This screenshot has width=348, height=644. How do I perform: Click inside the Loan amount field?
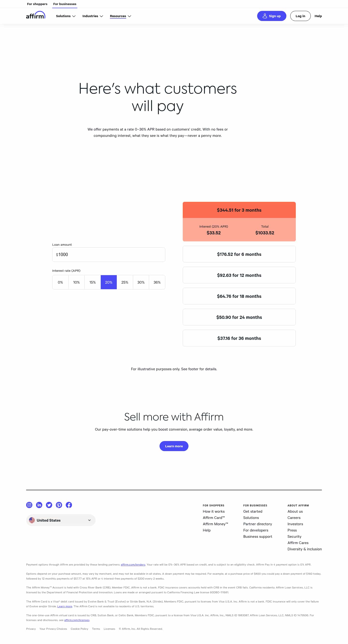109,254
